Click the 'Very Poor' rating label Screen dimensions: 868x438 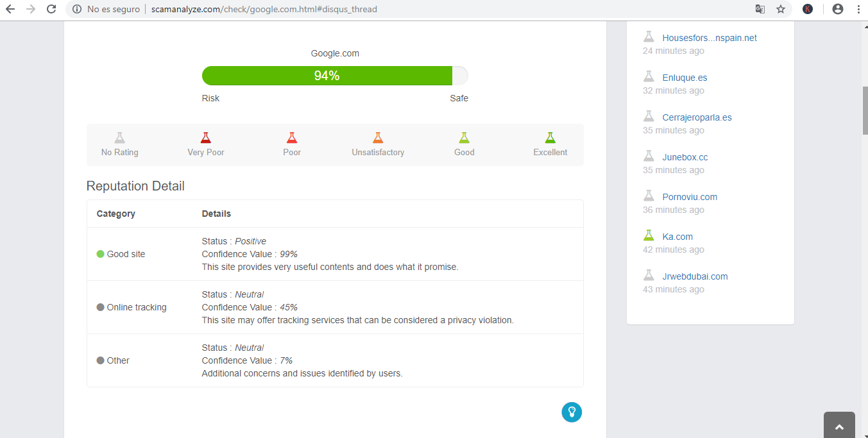206,152
